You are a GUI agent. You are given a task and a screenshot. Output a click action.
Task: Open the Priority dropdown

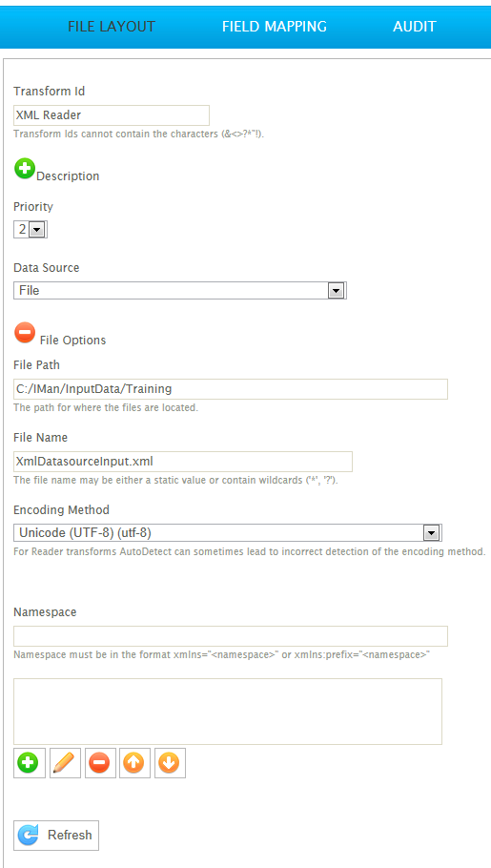coord(31,229)
